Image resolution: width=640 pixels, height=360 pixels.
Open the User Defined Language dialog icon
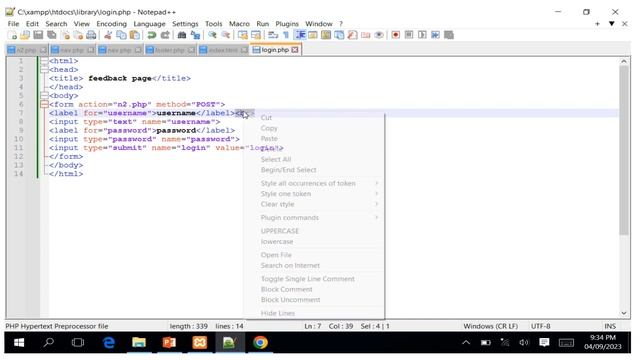pos(313,35)
